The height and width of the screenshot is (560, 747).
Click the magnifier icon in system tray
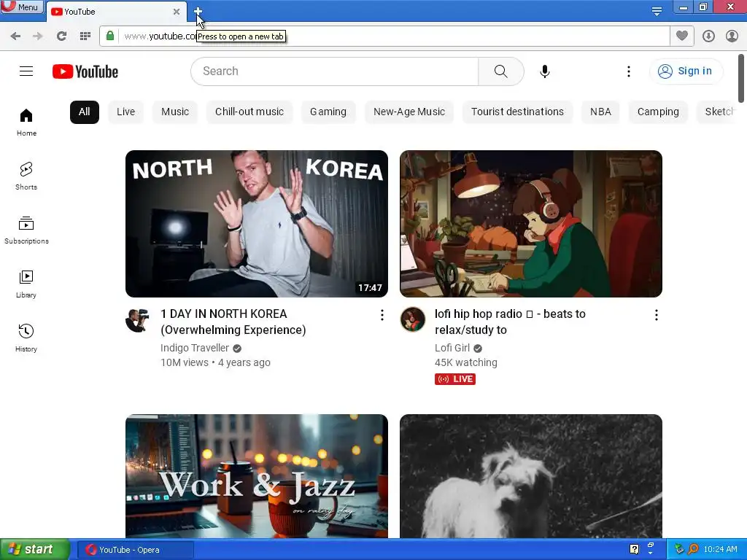coord(693,550)
